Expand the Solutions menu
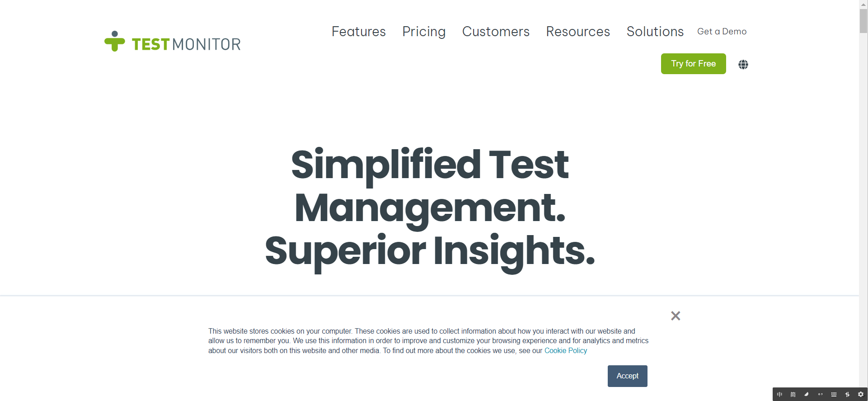 point(655,32)
